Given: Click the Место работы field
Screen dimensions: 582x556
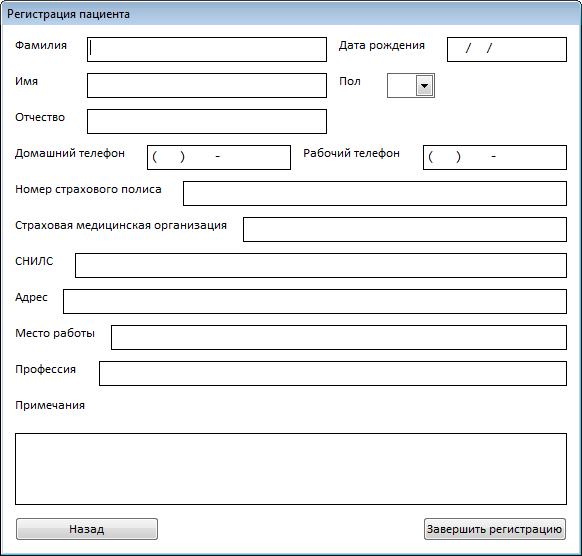Looking at the screenshot, I should (339, 337).
